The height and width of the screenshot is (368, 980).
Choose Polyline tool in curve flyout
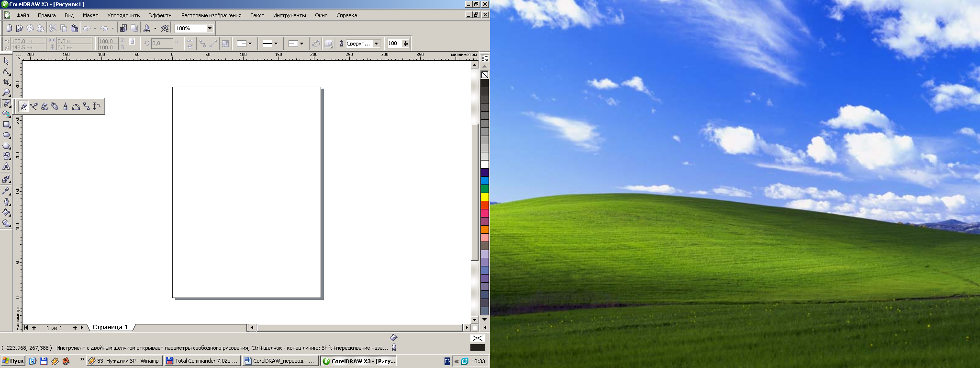66,106
